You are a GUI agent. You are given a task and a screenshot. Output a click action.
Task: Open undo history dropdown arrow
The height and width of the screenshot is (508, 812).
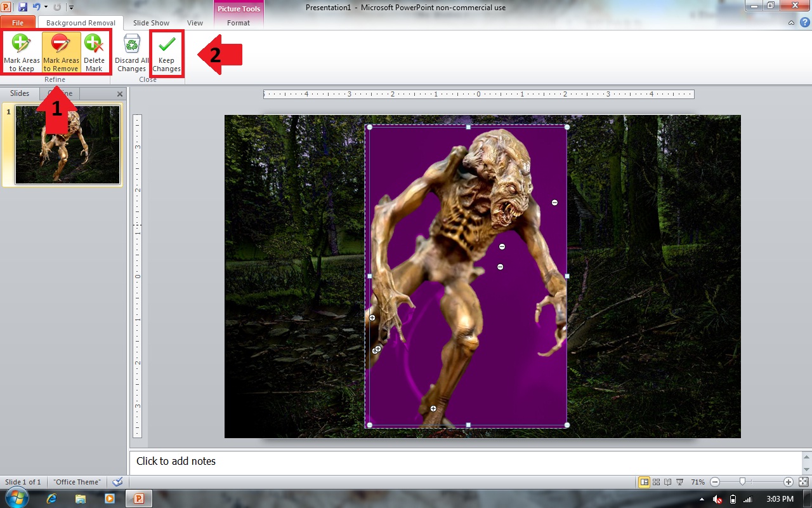click(46, 7)
